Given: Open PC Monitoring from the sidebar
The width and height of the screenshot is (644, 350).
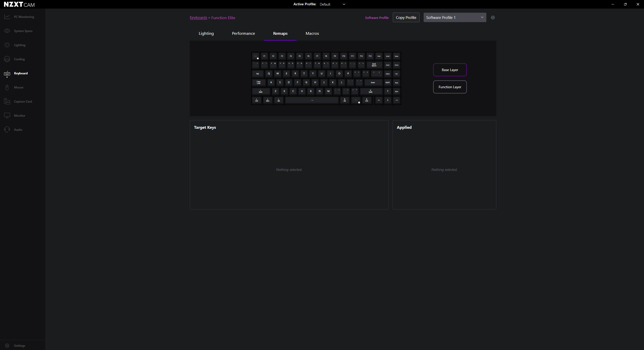Looking at the screenshot, I should click(19, 17).
